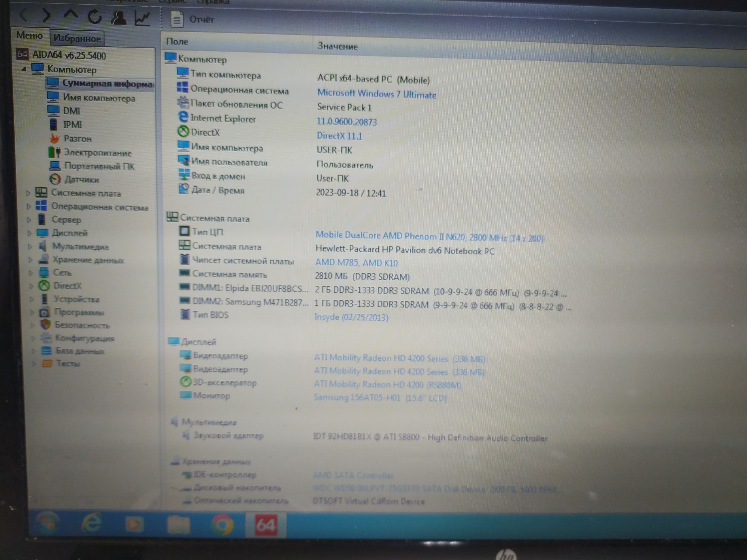Expand the Хранение данных tree node
This screenshot has height=560, width=747.
pos(30,260)
